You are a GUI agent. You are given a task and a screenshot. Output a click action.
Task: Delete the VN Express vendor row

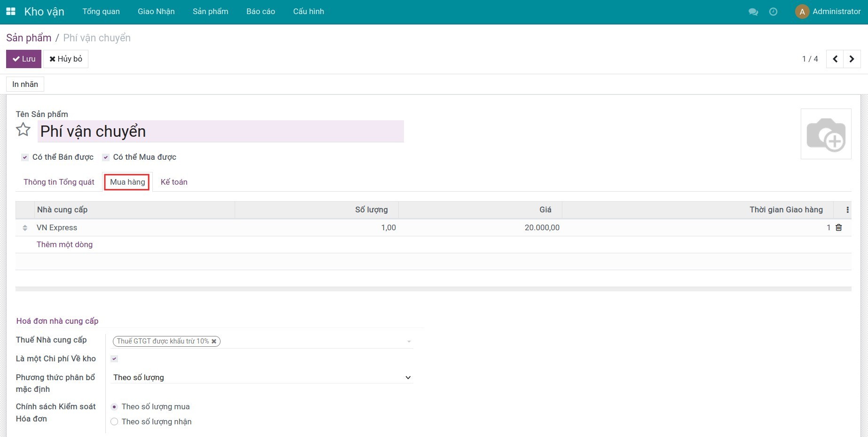coord(838,227)
